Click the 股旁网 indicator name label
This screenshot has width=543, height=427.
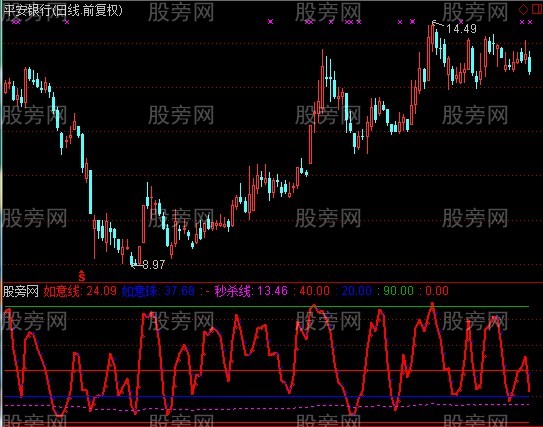pyautogui.click(x=21, y=291)
